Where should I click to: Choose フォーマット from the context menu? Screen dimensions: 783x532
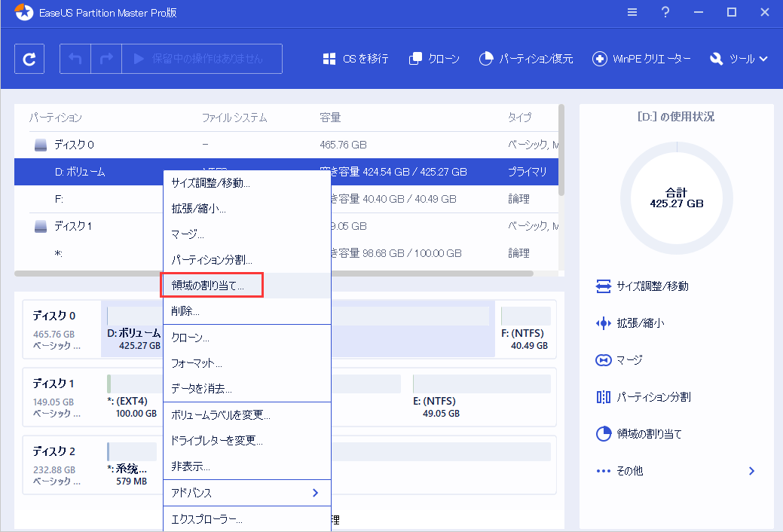[x=197, y=363]
